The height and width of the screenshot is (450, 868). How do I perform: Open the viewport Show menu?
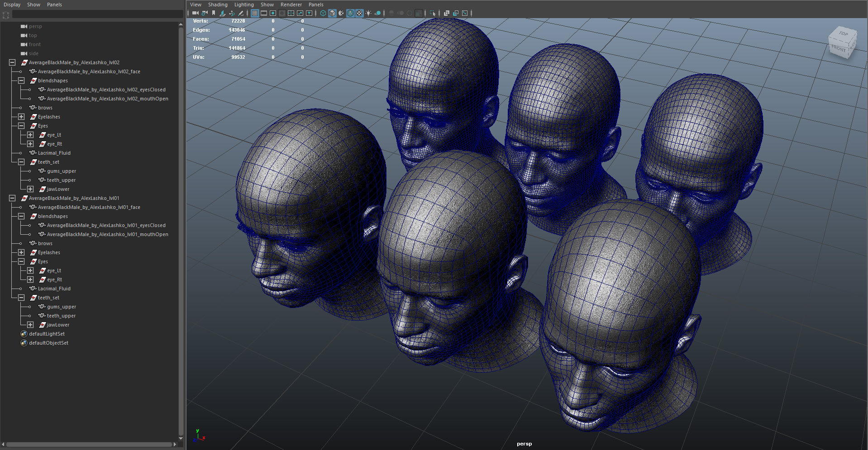tap(267, 5)
